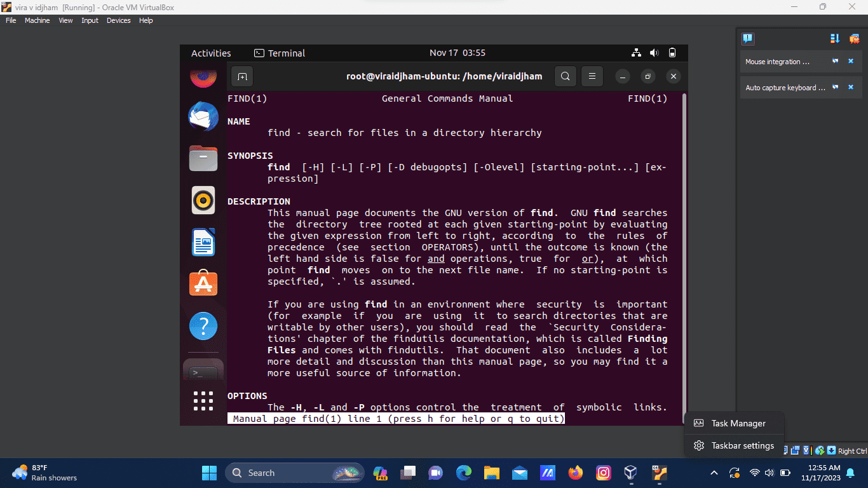Open VirtualBox Devices menu
Screen dimensions: 868x488
coord(118,20)
